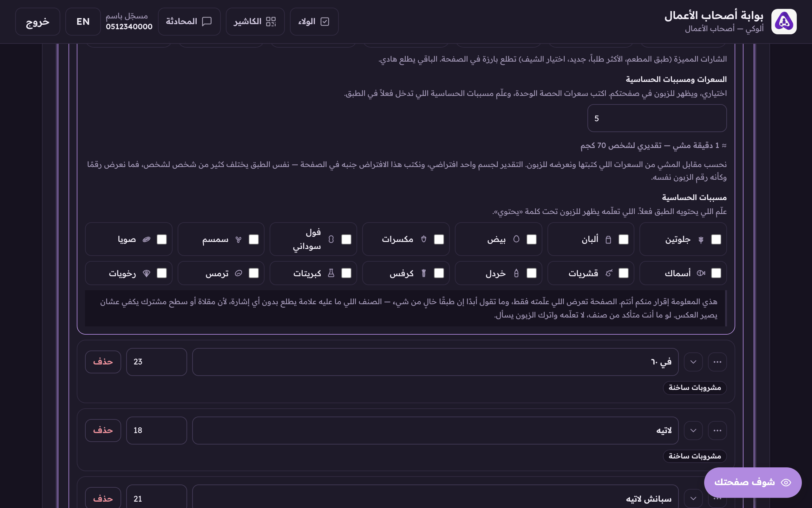Open the الكاشير tab
The height and width of the screenshot is (508, 812).
click(255, 22)
